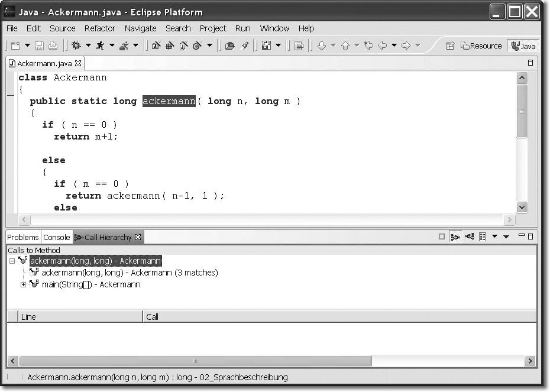550x392 pixels.
Task: Click the Print toolbar icon
Action: click(x=53, y=46)
